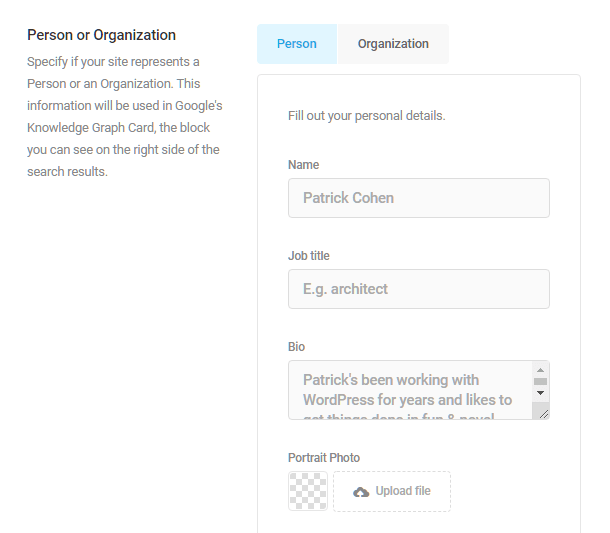This screenshot has width=610, height=533.
Task: Click the Bio scrollbar track below arrows
Action: click(x=540, y=405)
